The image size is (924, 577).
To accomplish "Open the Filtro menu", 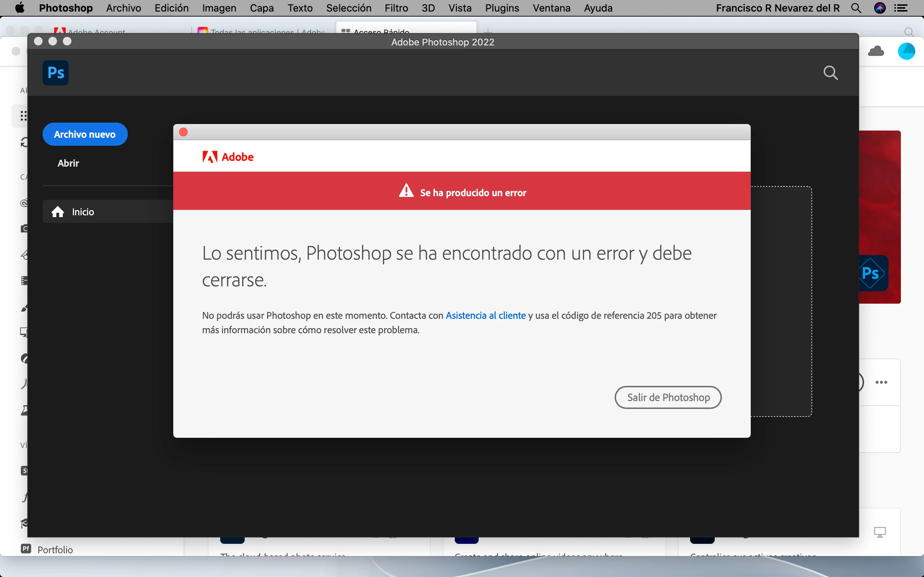I will tap(396, 8).
